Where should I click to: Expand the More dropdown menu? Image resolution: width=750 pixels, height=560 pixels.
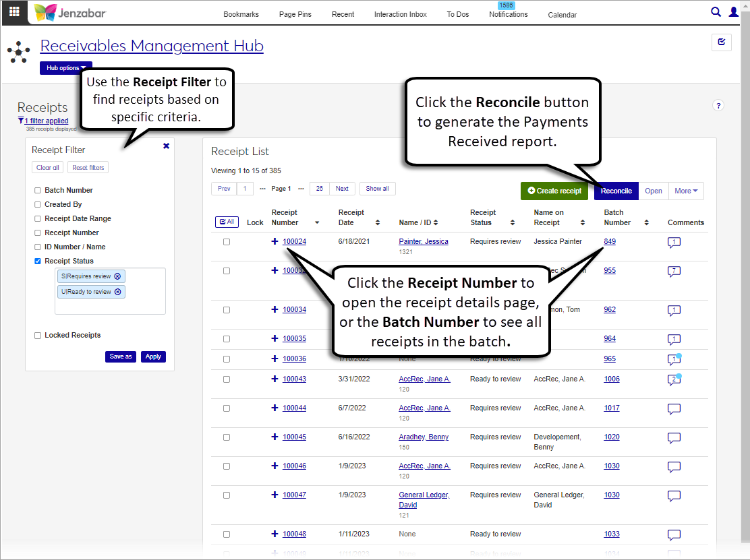pos(686,191)
